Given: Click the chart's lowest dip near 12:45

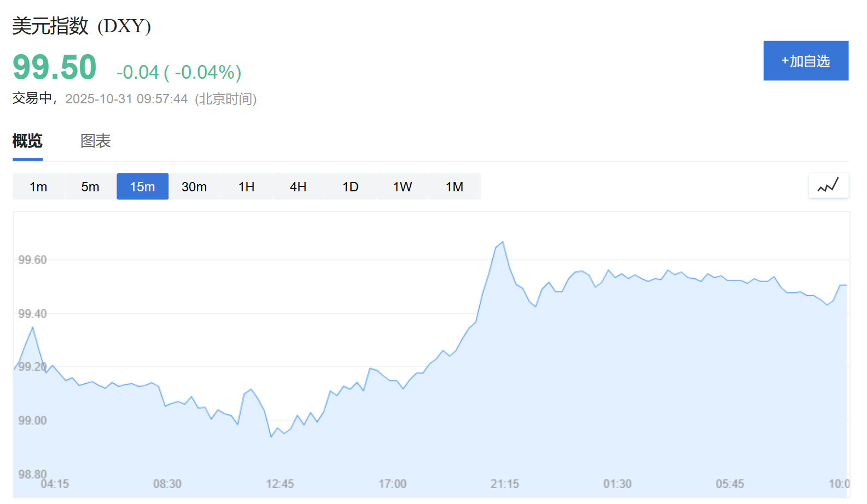Looking at the screenshot, I should (271, 436).
